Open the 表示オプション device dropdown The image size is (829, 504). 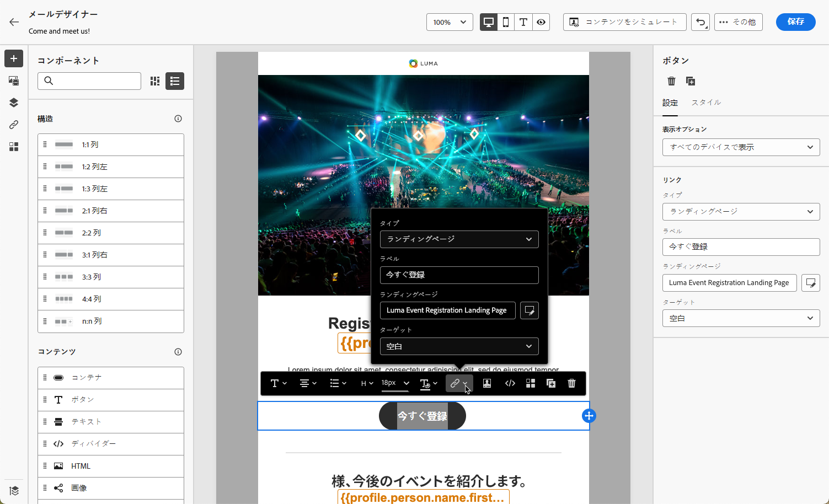pyautogui.click(x=741, y=147)
